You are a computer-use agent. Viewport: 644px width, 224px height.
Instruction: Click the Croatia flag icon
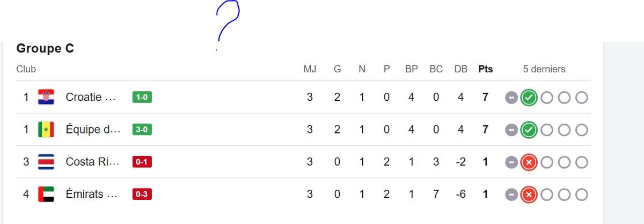46,98
